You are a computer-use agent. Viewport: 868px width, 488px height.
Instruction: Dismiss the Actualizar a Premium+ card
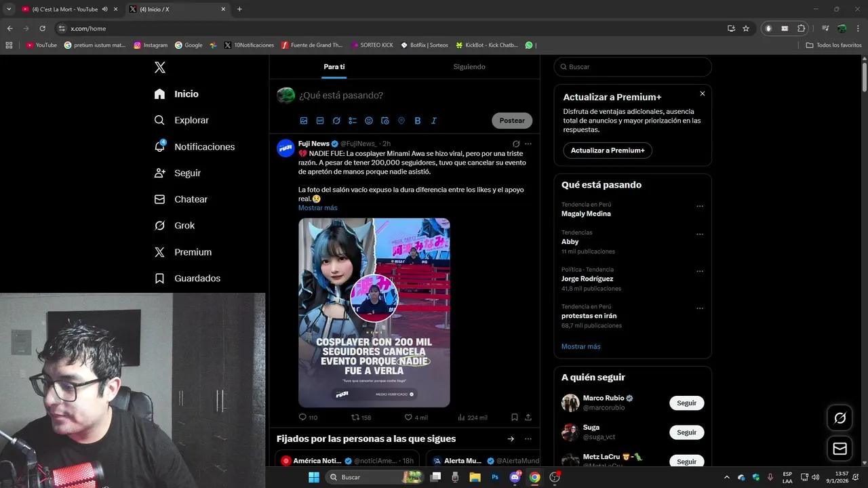(703, 94)
